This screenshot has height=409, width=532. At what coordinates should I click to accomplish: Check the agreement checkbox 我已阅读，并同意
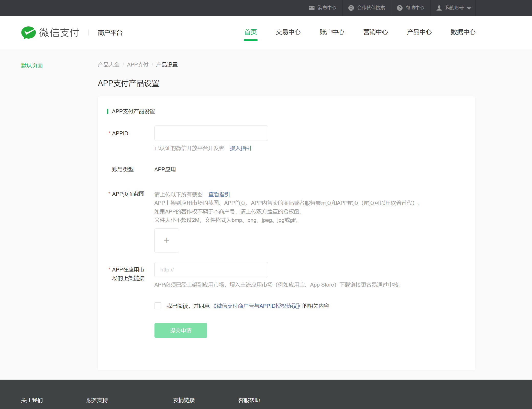coord(158,306)
